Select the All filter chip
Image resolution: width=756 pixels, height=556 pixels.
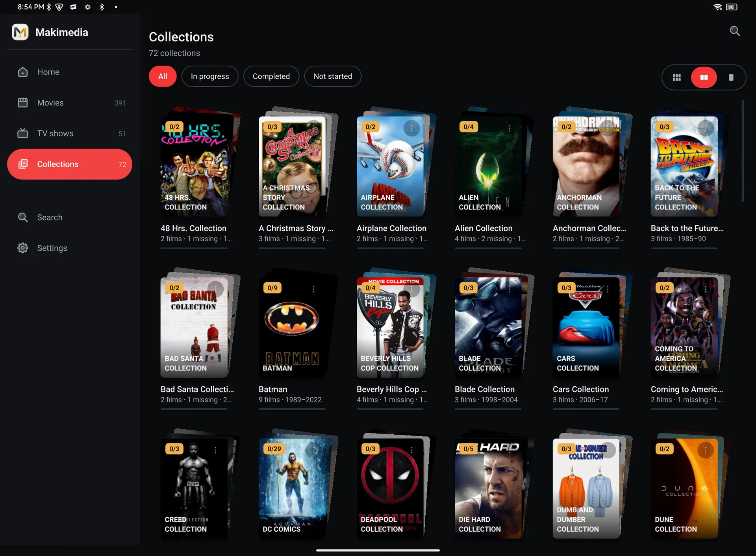(x=163, y=76)
